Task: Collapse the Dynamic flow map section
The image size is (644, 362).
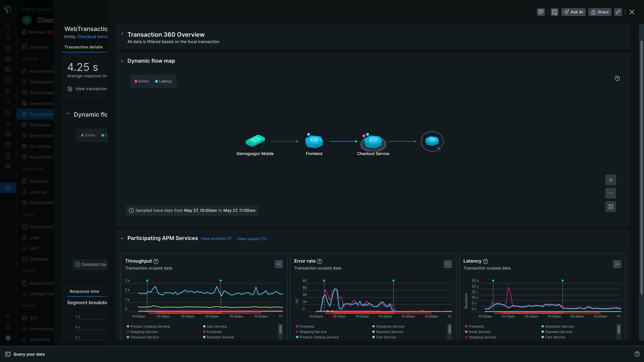Action: (122, 61)
